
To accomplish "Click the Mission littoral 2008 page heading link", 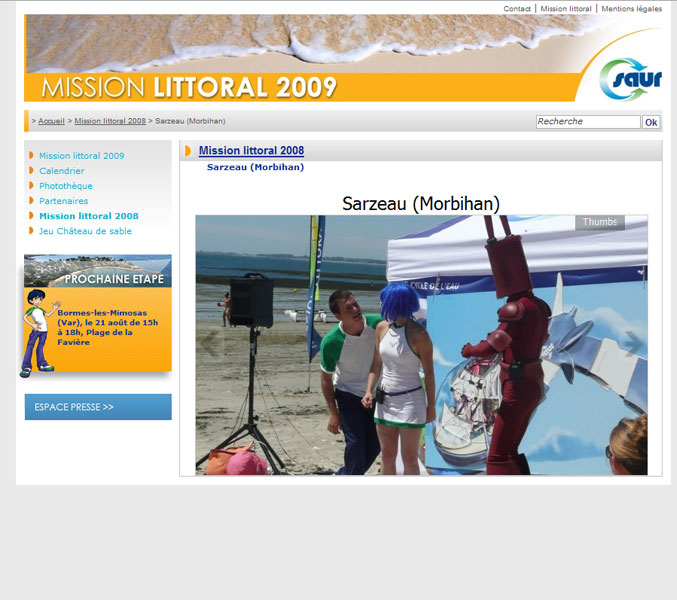I will coord(251,151).
